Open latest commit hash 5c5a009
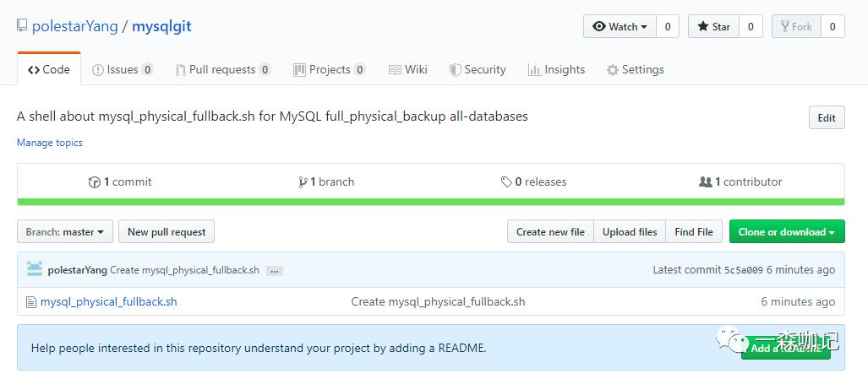868x379 pixels. coord(744,270)
